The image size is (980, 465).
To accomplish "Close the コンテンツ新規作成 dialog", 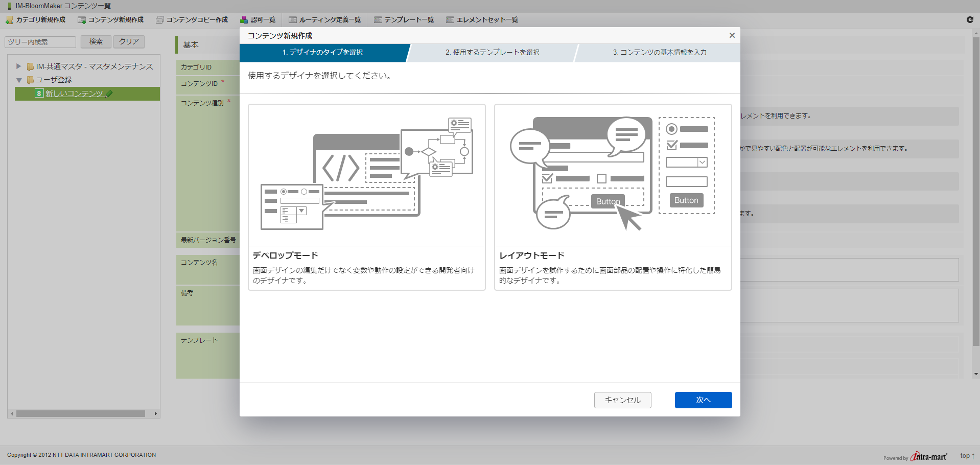I will coord(732,35).
